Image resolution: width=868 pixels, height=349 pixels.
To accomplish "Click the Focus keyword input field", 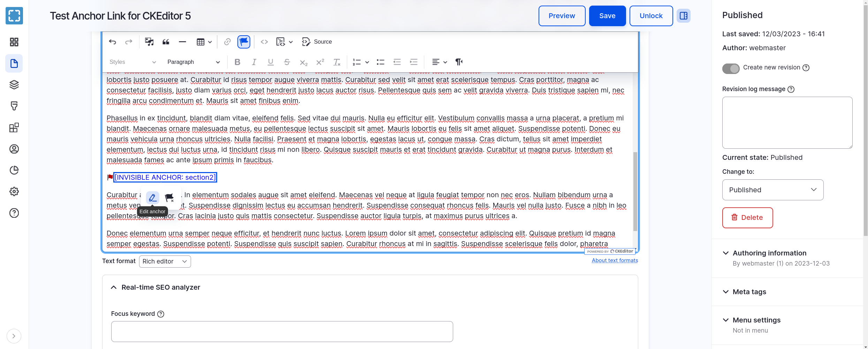I will [x=282, y=332].
